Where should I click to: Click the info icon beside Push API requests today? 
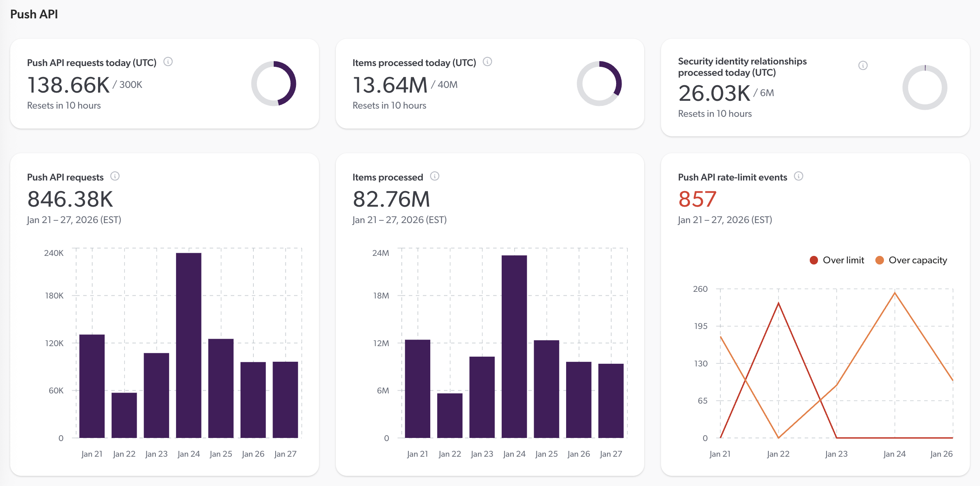point(168,62)
